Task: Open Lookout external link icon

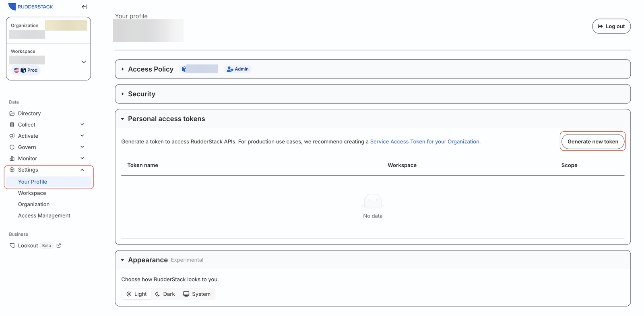Action: pyautogui.click(x=59, y=246)
